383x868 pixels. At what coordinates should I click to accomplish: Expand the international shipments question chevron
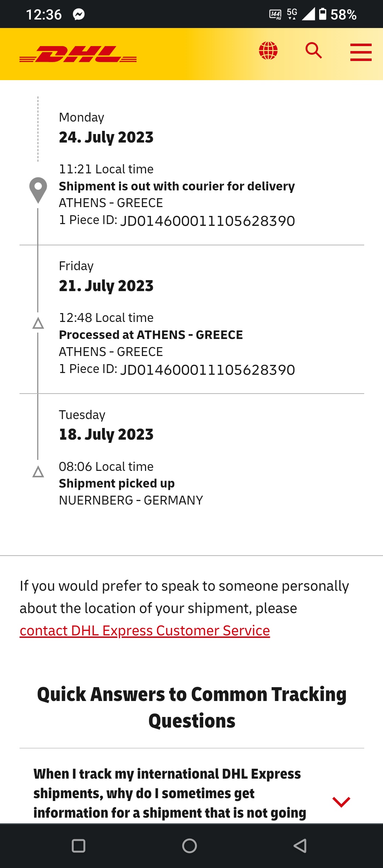click(x=341, y=802)
